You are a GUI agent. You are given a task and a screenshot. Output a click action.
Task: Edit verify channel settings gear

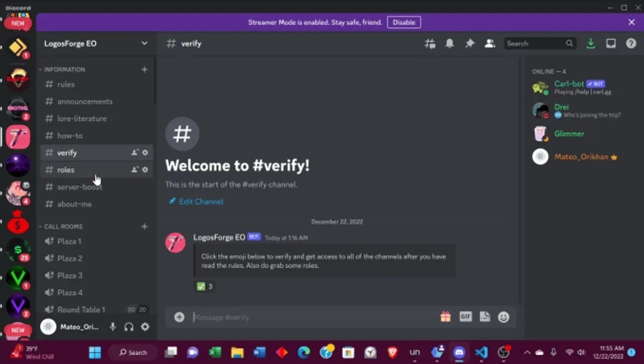(x=145, y=153)
